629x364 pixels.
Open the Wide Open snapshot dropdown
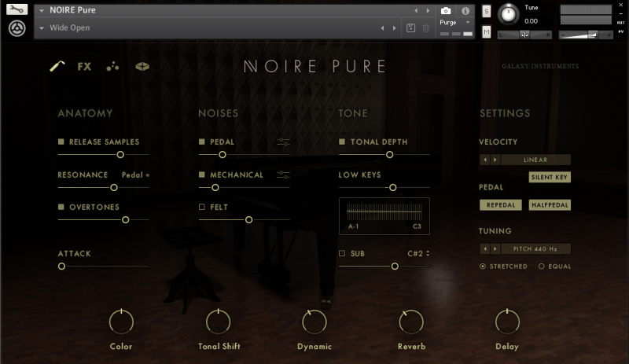tap(42, 28)
